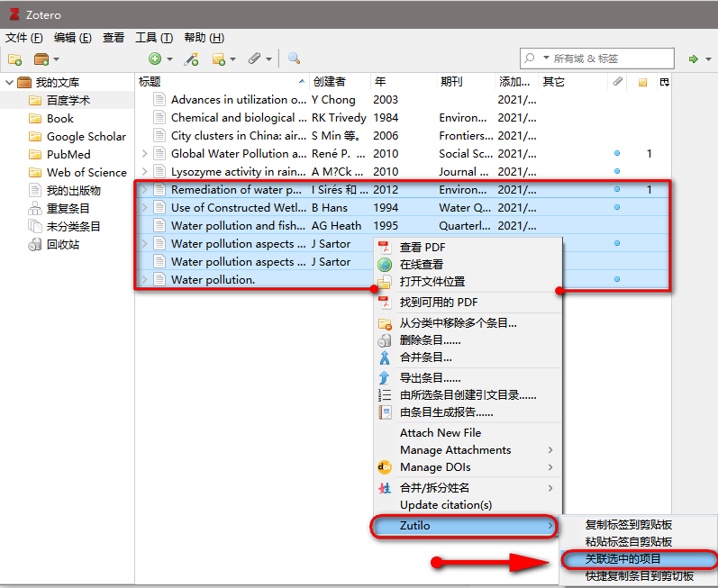Open the column picker icon in header
Screen dimensions: 718x588
(x=665, y=82)
